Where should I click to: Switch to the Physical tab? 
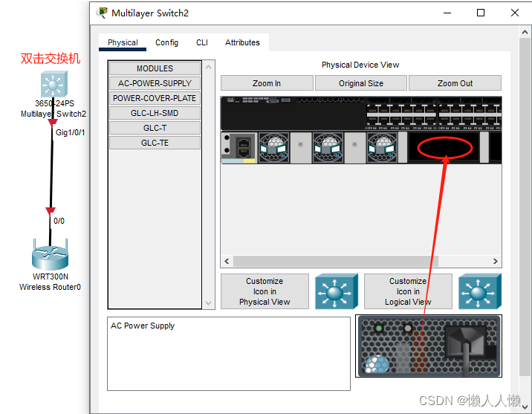[x=123, y=42]
